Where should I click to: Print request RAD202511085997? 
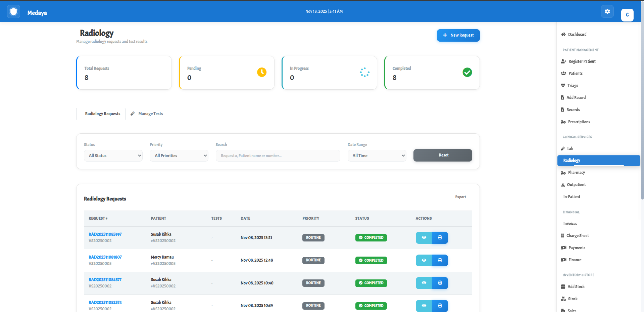(440, 238)
